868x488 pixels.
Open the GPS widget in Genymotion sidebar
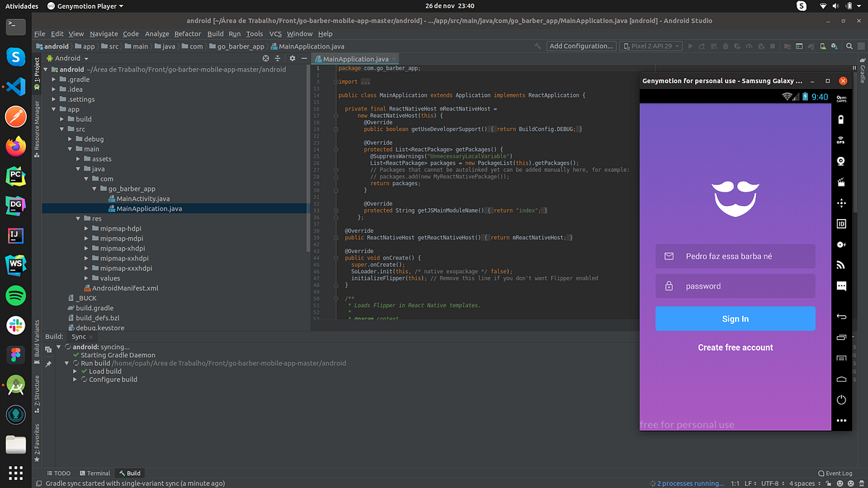841,141
